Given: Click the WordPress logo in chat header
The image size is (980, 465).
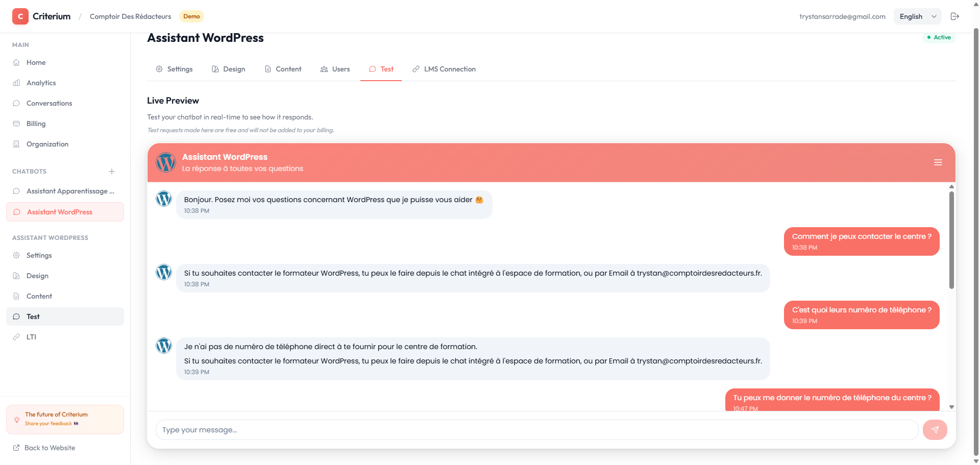Looking at the screenshot, I should (x=166, y=162).
